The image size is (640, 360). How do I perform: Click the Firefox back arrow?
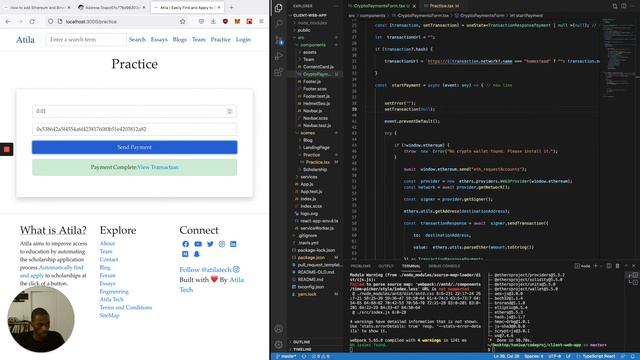[8, 21]
